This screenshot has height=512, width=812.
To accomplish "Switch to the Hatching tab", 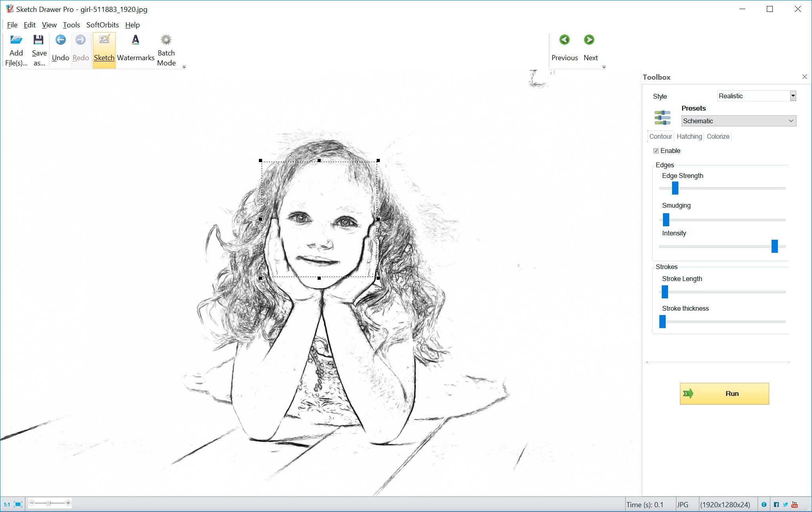I will 689,136.
